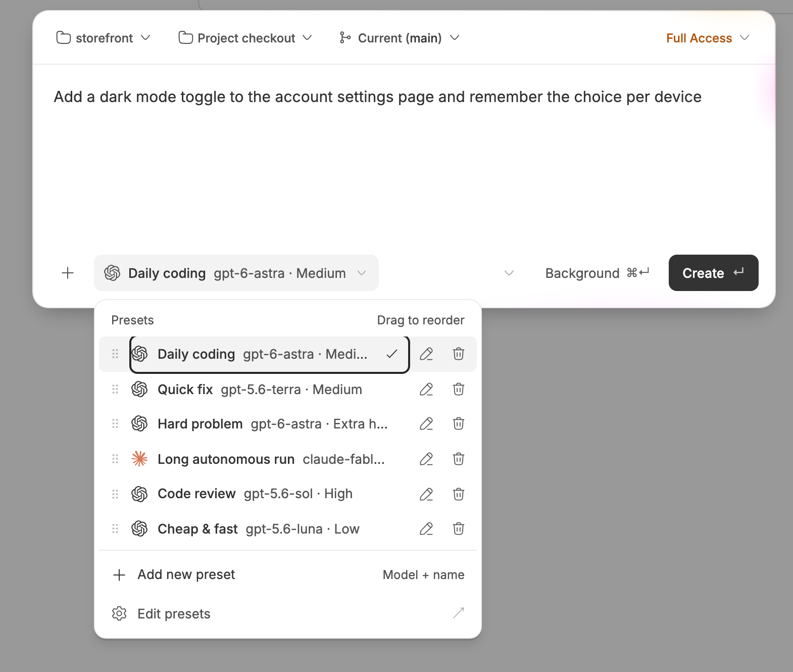Delete the Cheap & fast preset with its trash icon
The width and height of the screenshot is (793, 672).
[x=459, y=529]
